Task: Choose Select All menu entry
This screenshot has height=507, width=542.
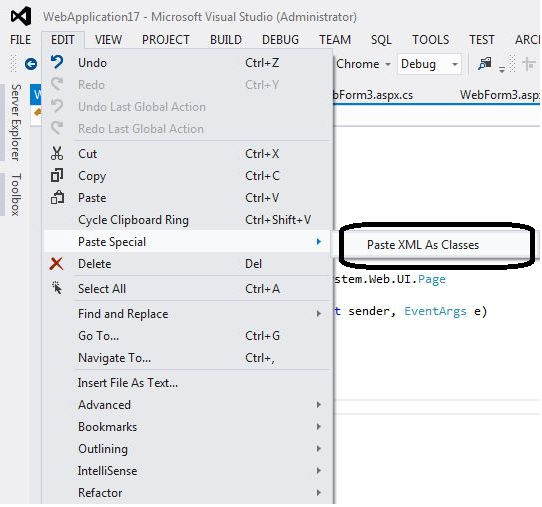Action: point(187,289)
